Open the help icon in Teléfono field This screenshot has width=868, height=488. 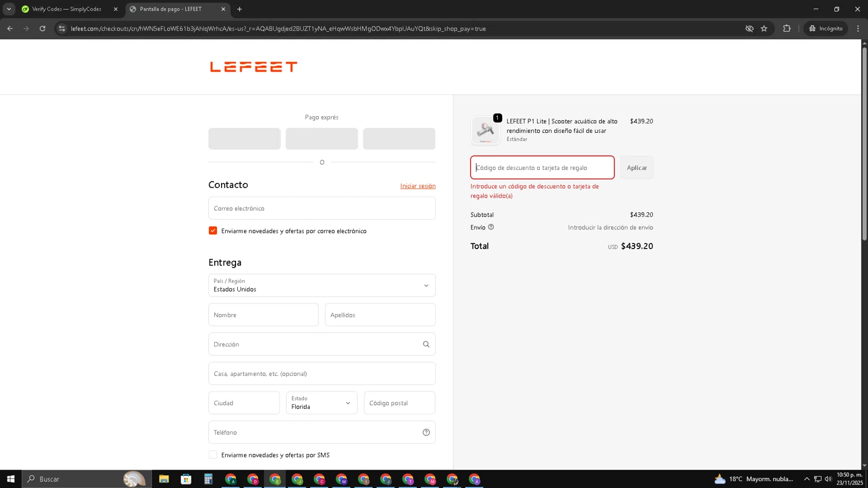tap(426, 432)
